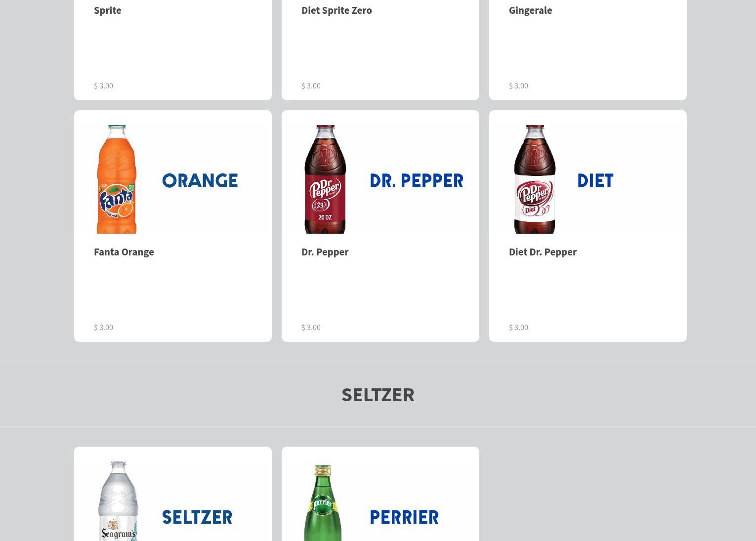The image size is (756, 541).
Task: Select the blue PERRIER label graphic
Action: pos(404,517)
